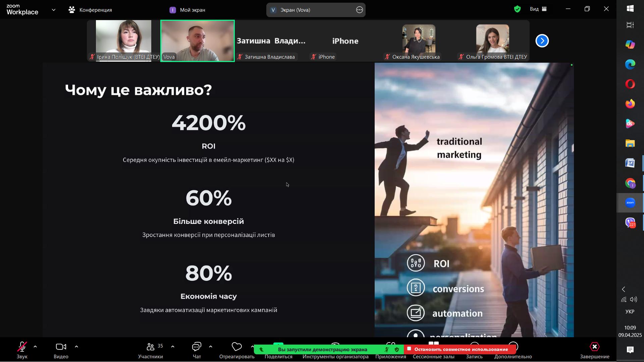Switch to Мой экран tab
The height and width of the screenshot is (362, 644).
click(x=187, y=10)
